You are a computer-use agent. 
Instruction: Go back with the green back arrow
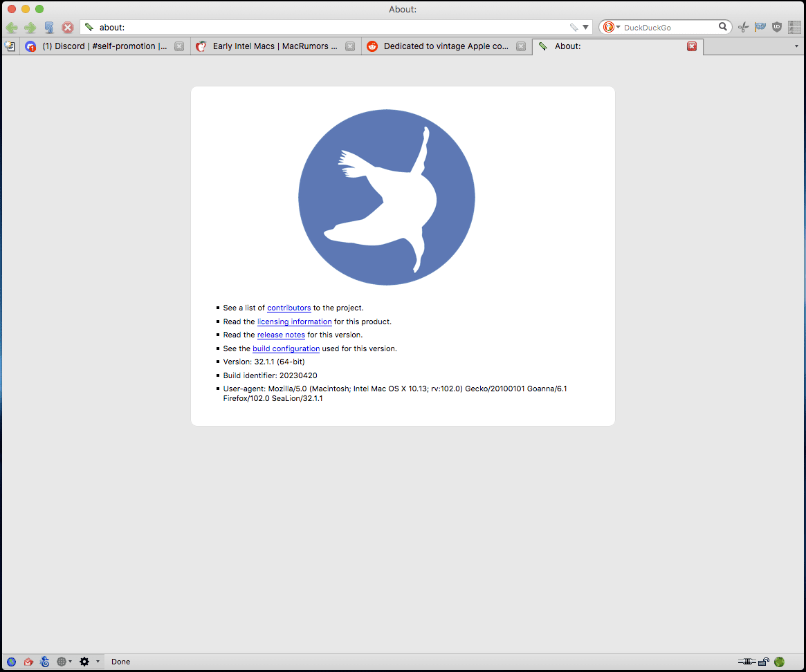pos(12,28)
